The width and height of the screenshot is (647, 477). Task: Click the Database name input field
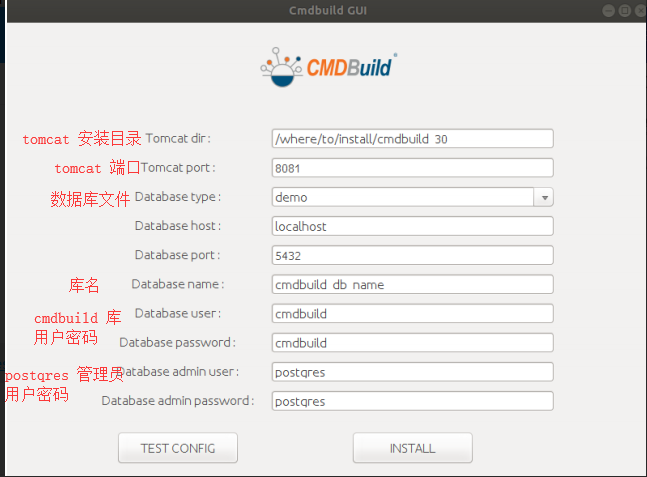[412, 284]
